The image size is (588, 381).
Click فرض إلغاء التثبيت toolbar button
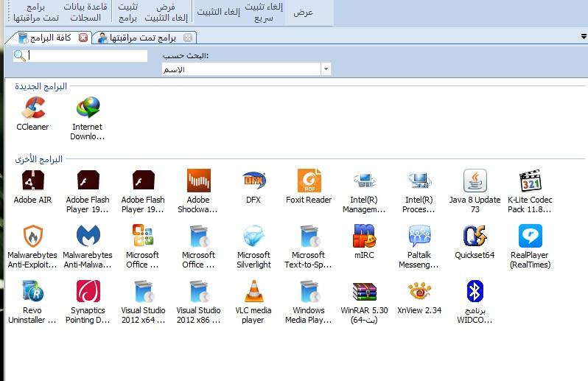pyautogui.click(x=166, y=13)
